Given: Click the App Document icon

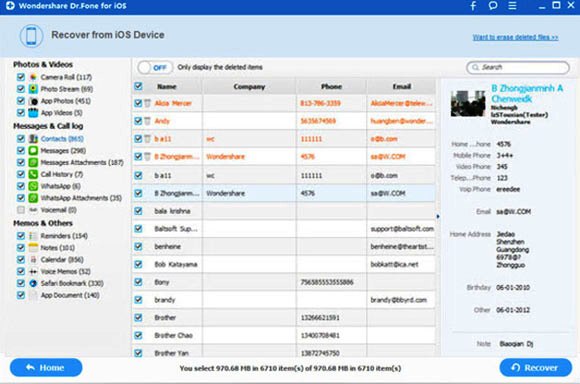Looking at the screenshot, I should [33, 295].
